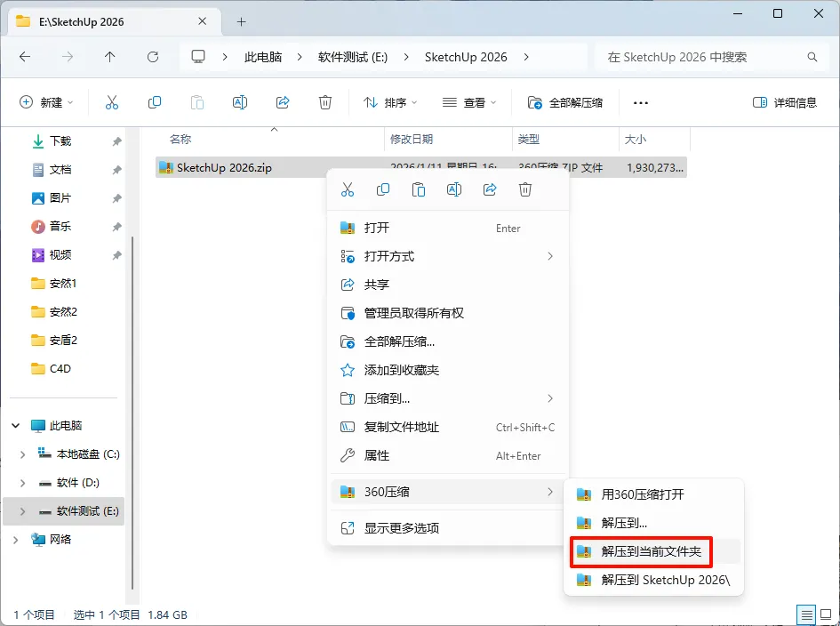
Task: Refresh the current folder
Action: tap(153, 57)
